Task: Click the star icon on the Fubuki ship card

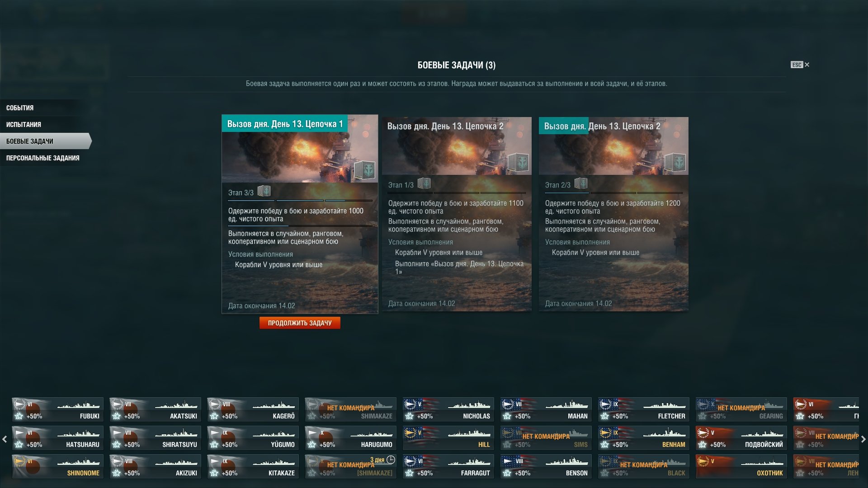Action: tap(19, 416)
